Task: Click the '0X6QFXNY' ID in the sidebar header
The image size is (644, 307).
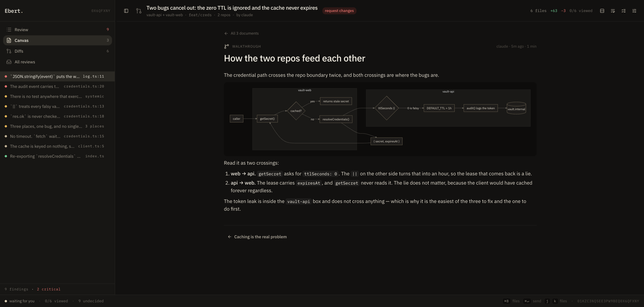Action: 101,11
